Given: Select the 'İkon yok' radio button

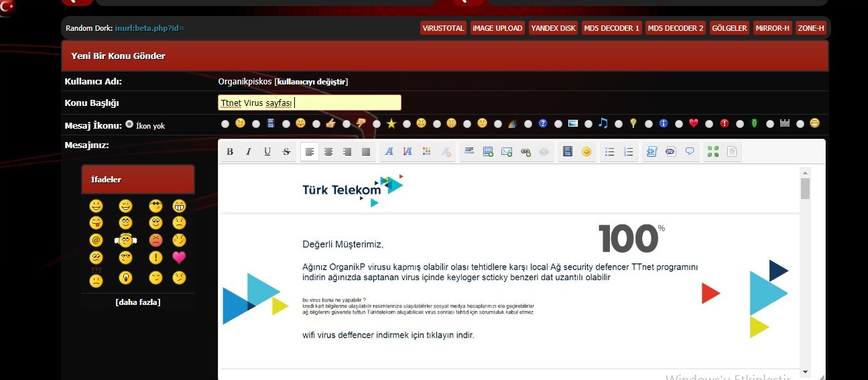Looking at the screenshot, I should click(x=129, y=125).
